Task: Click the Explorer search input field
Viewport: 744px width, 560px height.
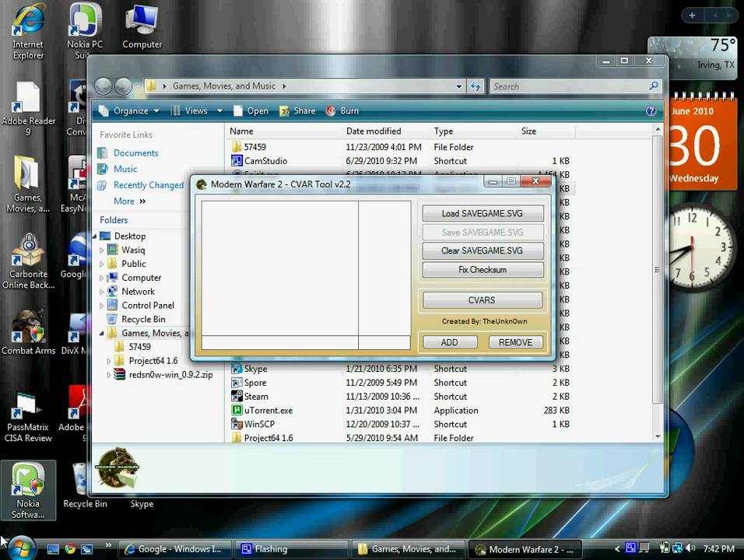Action: click(x=570, y=86)
